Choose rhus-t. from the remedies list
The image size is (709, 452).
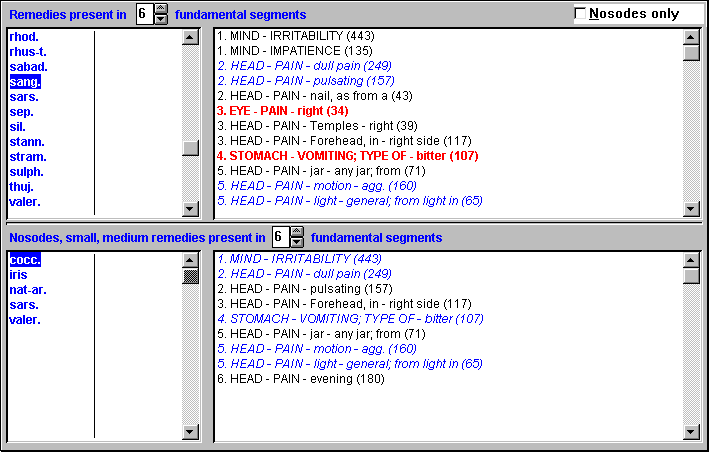point(27,52)
